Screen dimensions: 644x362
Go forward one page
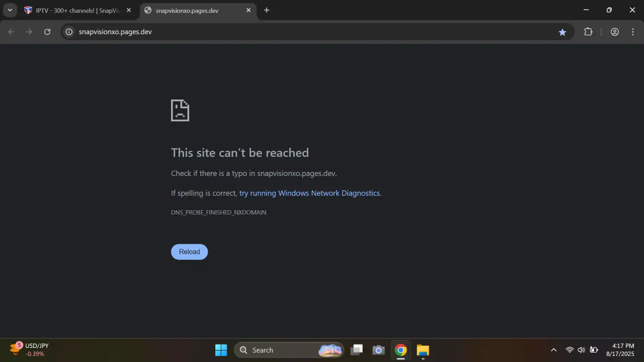tap(29, 32)
